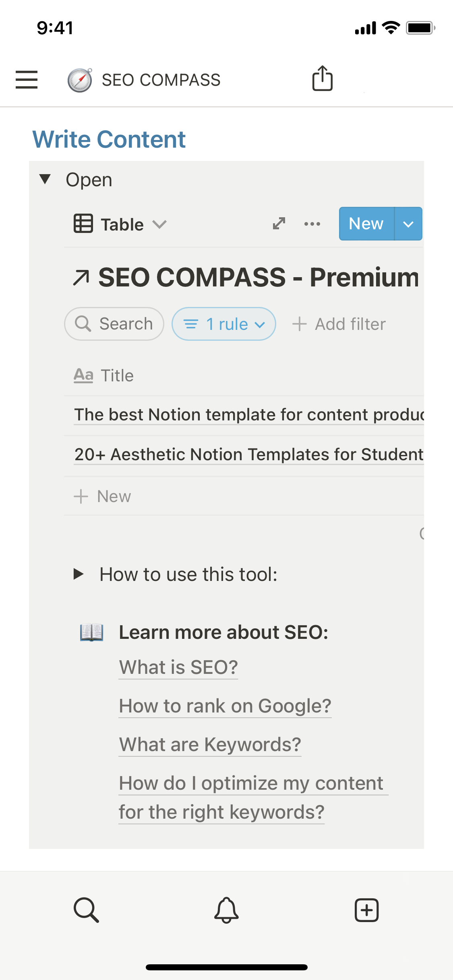Open the search tab in bottom bar

pos(86,910)
